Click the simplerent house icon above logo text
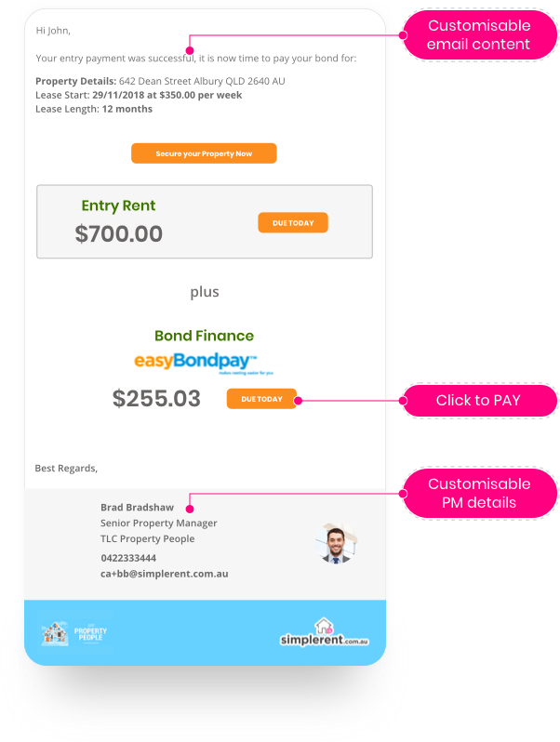This screenshot has width=560, height=742. tap(325, 626)
